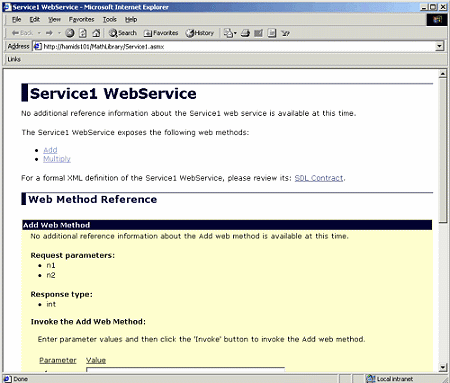Click the Request parameters label
This screenshot has height=383, width=450.
(x=73, y=255)
